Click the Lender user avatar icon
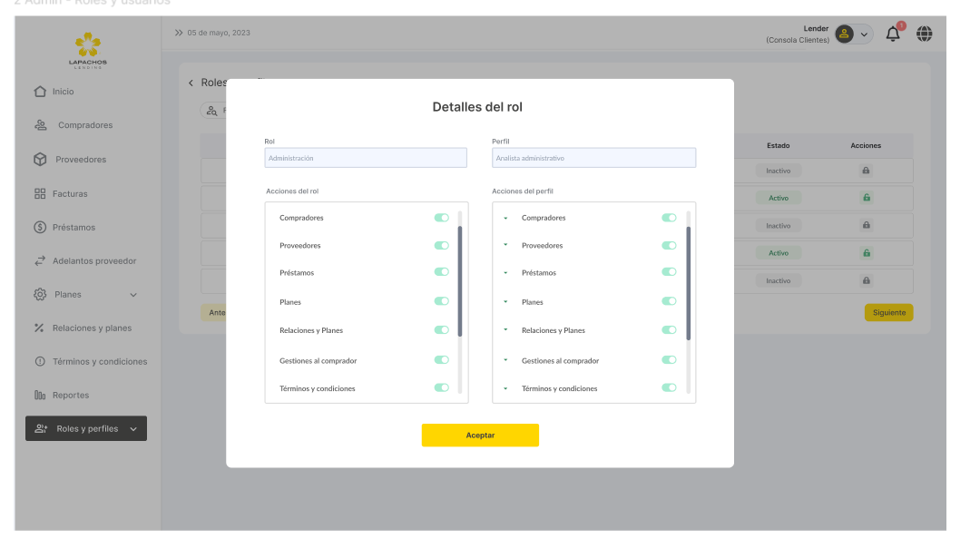The height and width of the screenshot is (558, 980). tap(845, 34)
